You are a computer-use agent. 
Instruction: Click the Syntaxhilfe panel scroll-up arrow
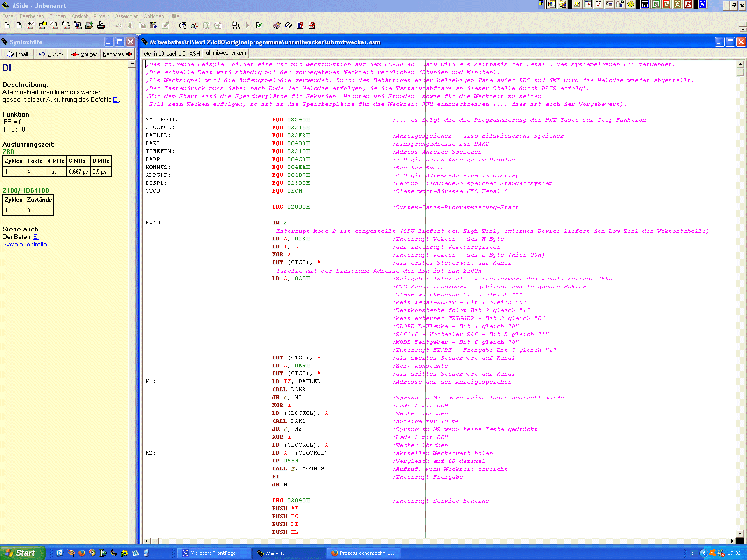(x=133, y=64)
